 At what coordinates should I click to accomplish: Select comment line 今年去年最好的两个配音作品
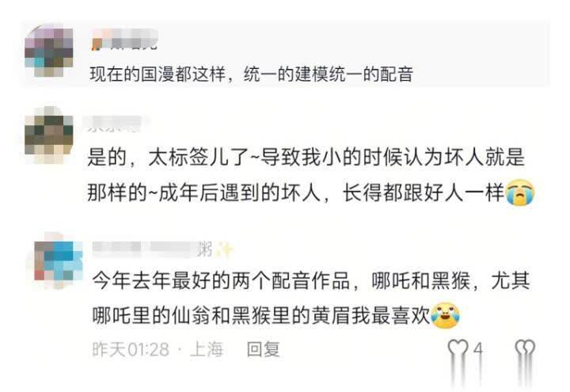[x=311, y=281]
